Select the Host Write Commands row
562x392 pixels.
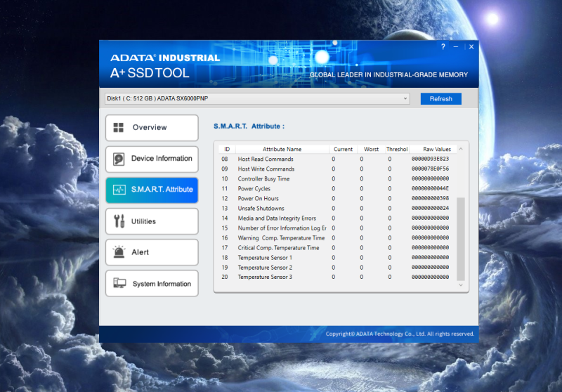click(337, 169)
